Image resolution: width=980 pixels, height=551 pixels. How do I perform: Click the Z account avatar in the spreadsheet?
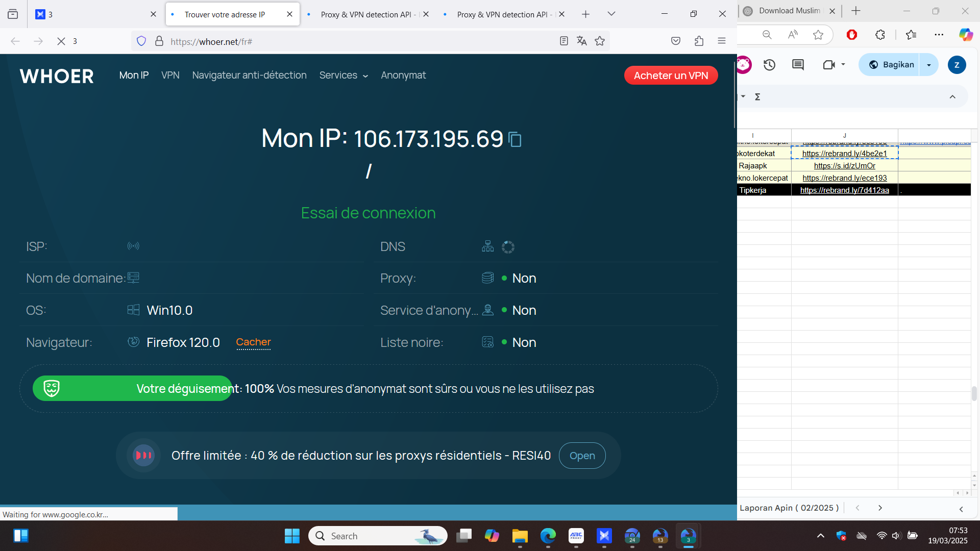tap(957, 65)
